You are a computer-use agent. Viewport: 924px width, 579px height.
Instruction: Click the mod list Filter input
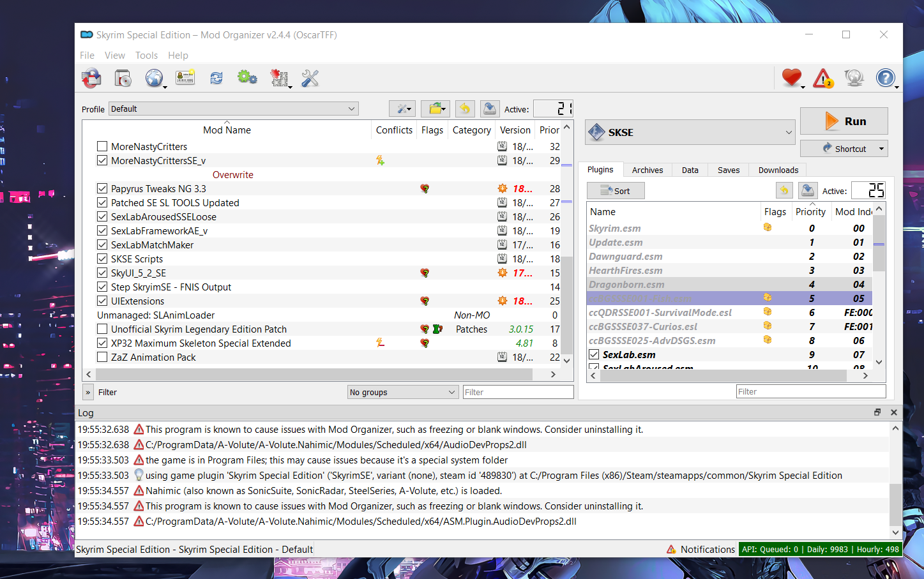point(518,392)
